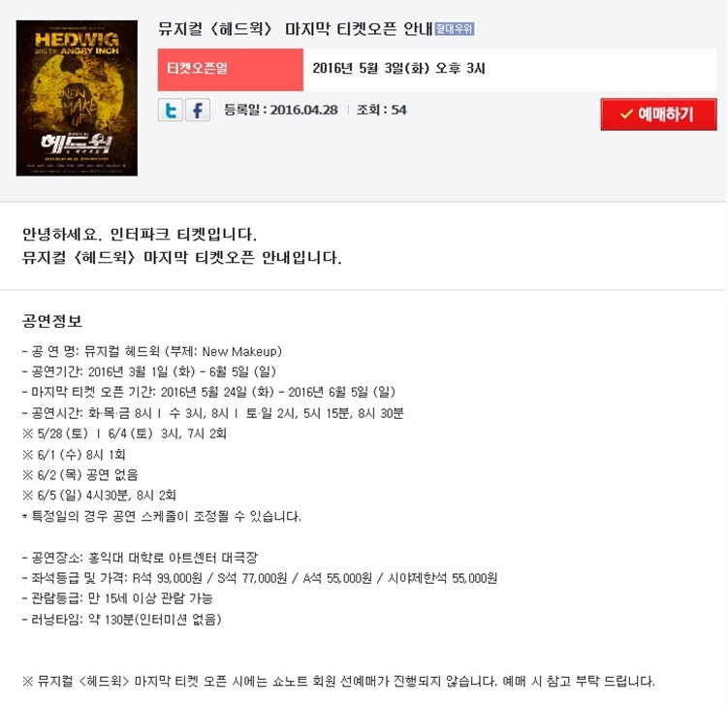The image size is (728, 707).
Task: Open the Hedwig musical poster thumbnail
Action: click(77, 98)
